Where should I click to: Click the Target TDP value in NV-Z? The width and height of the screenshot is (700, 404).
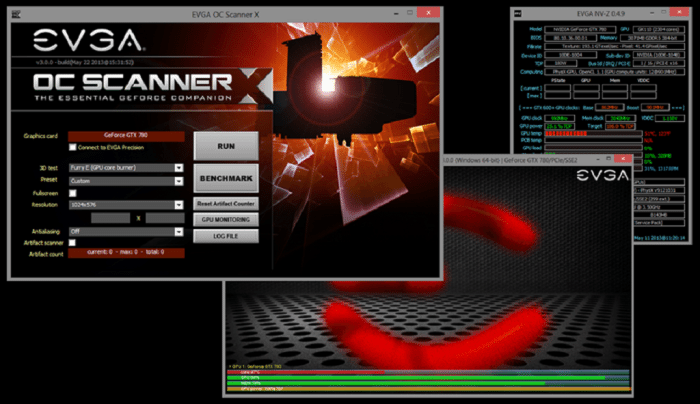(x=621, y=126)
